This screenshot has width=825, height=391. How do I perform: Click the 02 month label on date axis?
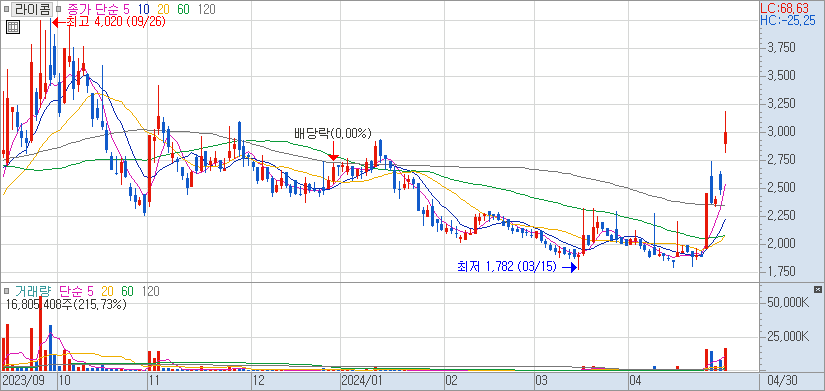point(451,380)
